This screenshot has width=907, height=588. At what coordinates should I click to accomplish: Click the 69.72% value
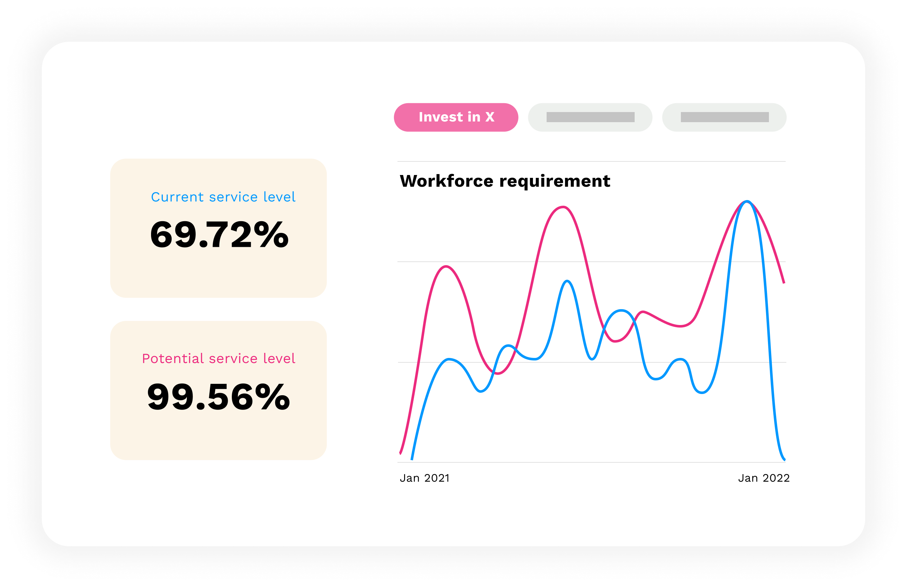tap(219, 235)
